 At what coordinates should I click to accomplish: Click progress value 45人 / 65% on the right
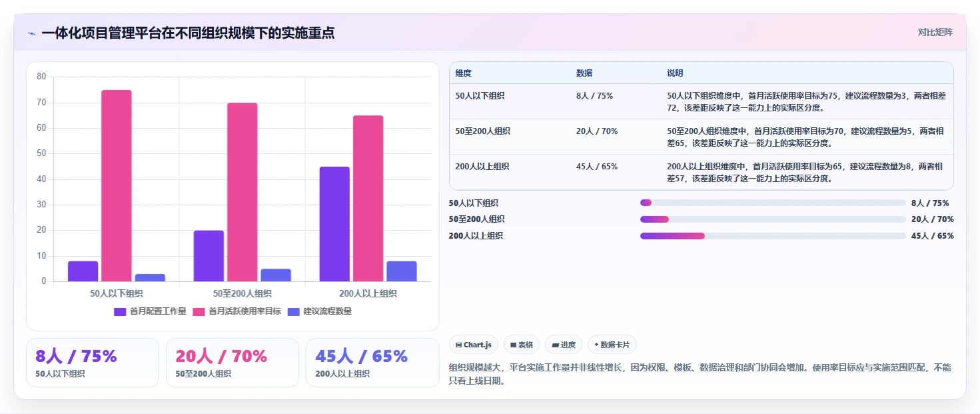click(x=933, y=236)
